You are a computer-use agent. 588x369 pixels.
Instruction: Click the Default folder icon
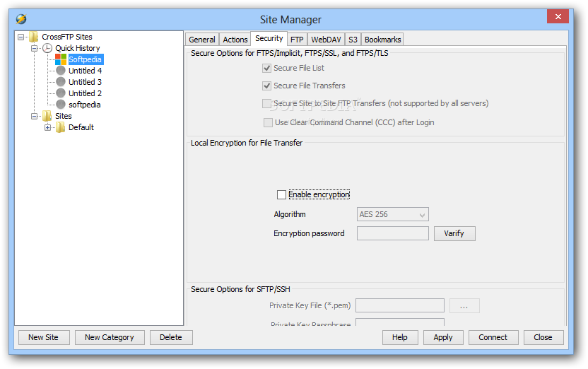pyautogui.click(x=60, y=127)
